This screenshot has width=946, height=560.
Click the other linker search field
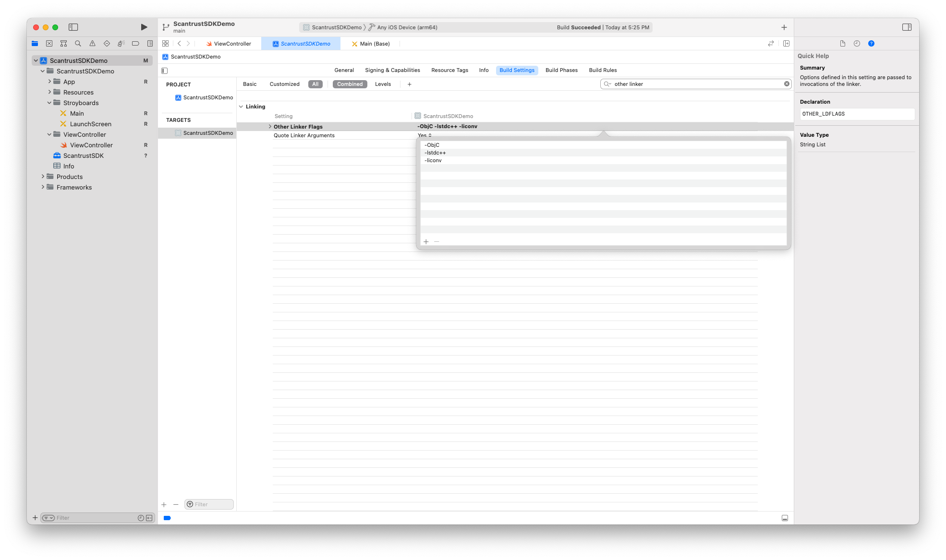pos(696,84)
